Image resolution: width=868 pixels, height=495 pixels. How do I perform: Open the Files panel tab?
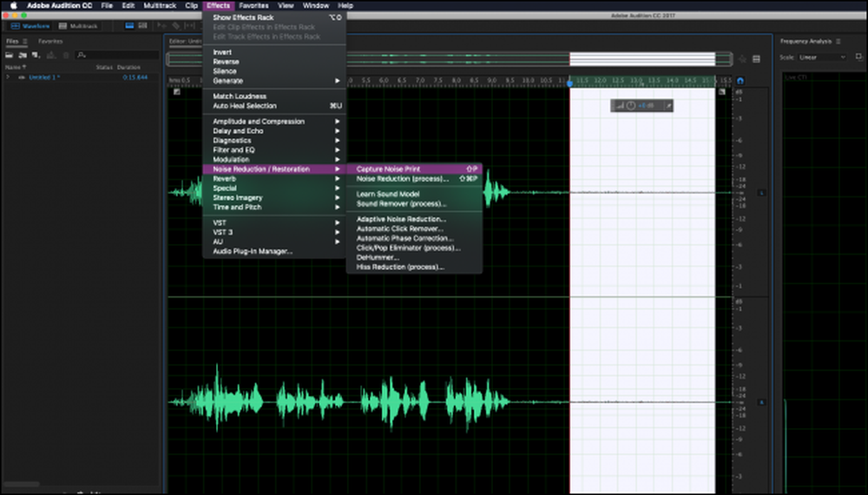(12, 41)
